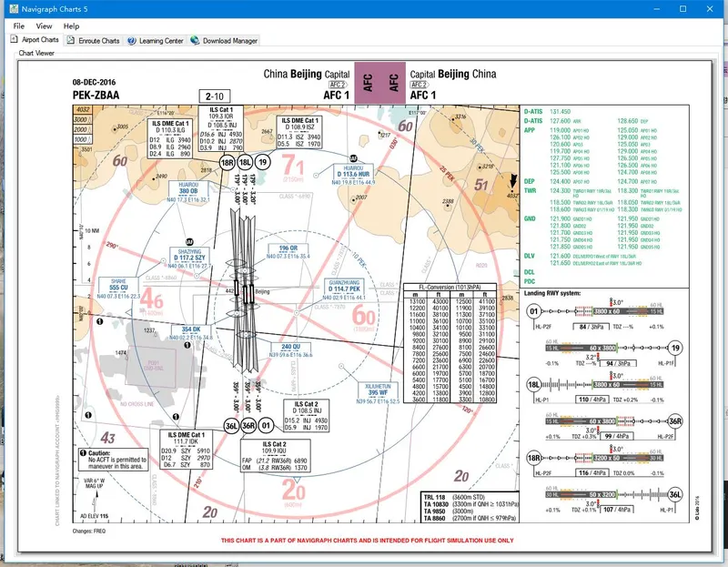Click the 4032 elevation legend cell
This screenshot has height=567, width=728.
pyautogui.click(x=83, y=109)
